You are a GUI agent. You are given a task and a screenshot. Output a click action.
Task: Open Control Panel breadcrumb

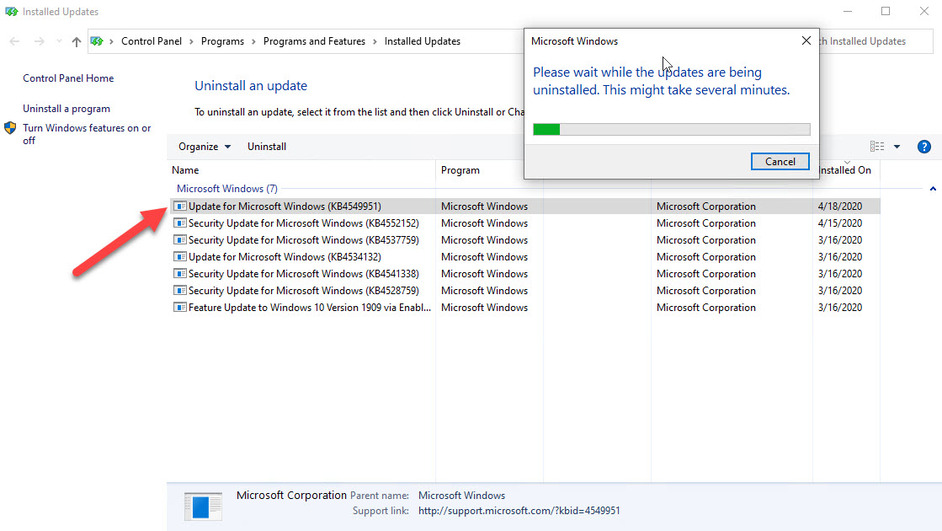click(x=151, y=41)
